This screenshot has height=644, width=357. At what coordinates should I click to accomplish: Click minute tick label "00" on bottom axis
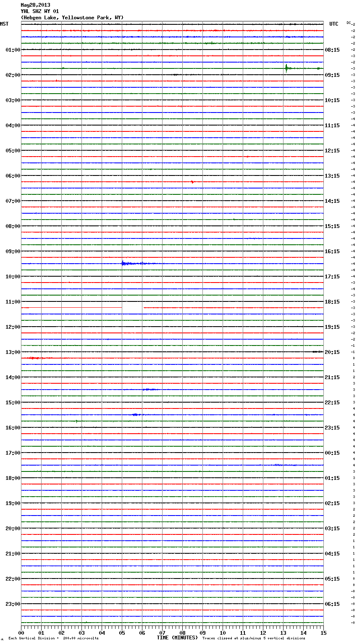21,633
